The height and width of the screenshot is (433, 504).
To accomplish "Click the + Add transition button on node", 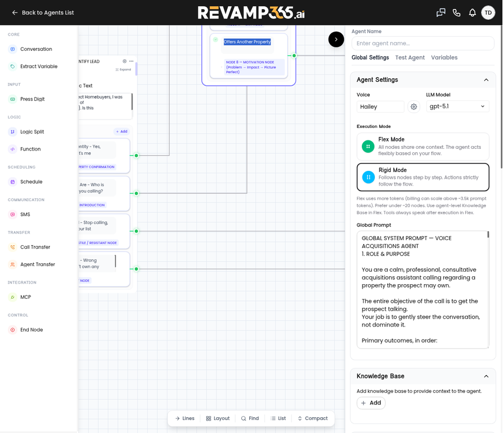I will pyautogui.click(x=122, y=131).
